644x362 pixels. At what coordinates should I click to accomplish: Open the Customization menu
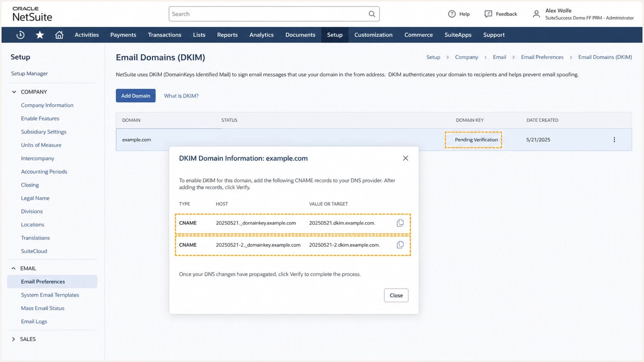pos(373,35)
